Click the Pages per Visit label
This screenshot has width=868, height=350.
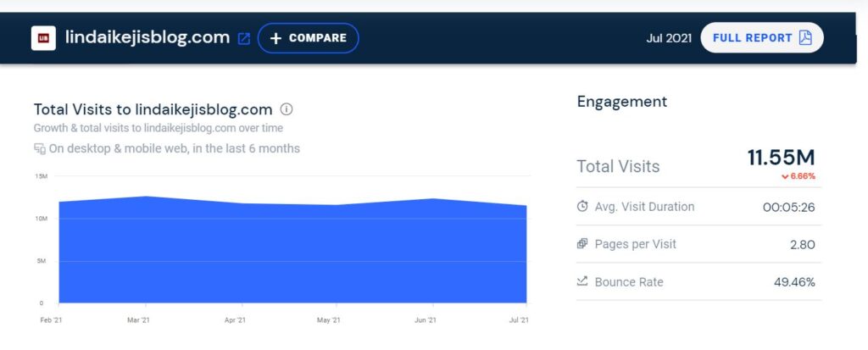(x=636, y=244)
